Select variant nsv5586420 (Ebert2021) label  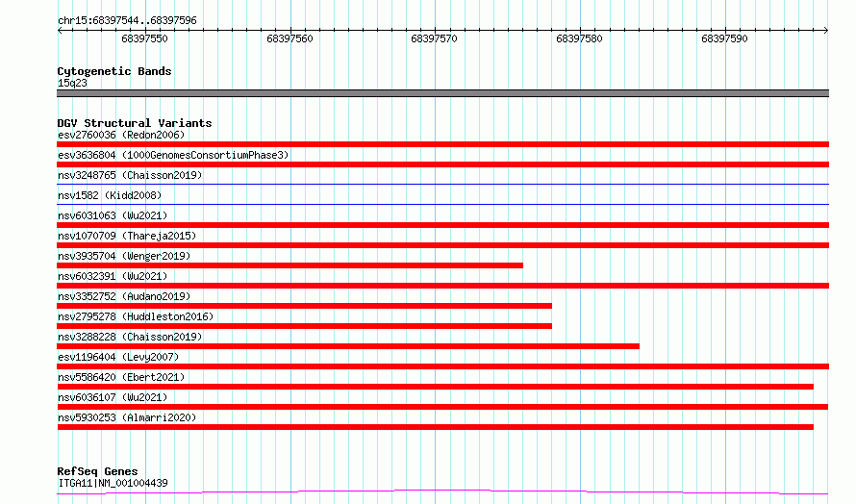click(x=121, y=377)
